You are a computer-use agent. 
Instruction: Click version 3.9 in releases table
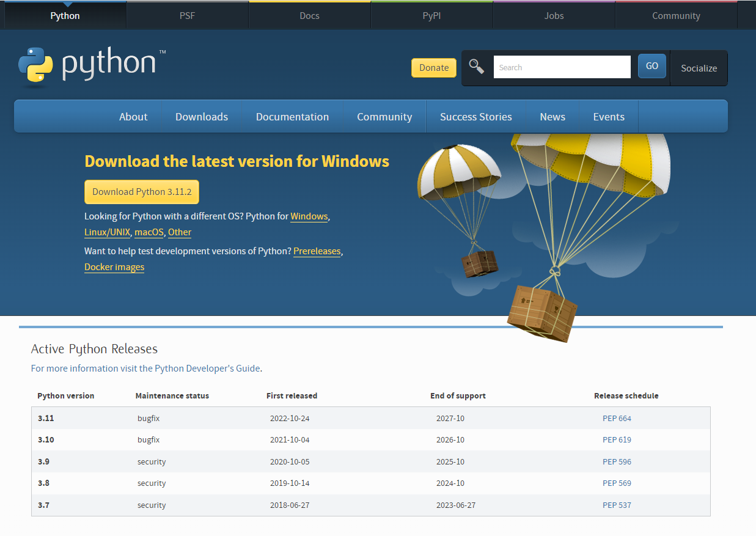point(43,462)
